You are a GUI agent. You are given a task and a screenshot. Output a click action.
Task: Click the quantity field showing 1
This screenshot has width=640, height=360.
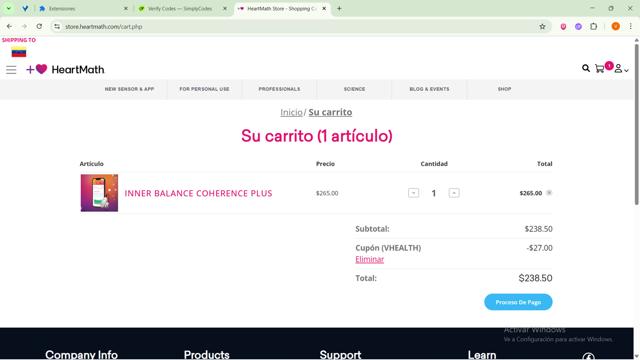pyautogui.click(x=434, y=193)
